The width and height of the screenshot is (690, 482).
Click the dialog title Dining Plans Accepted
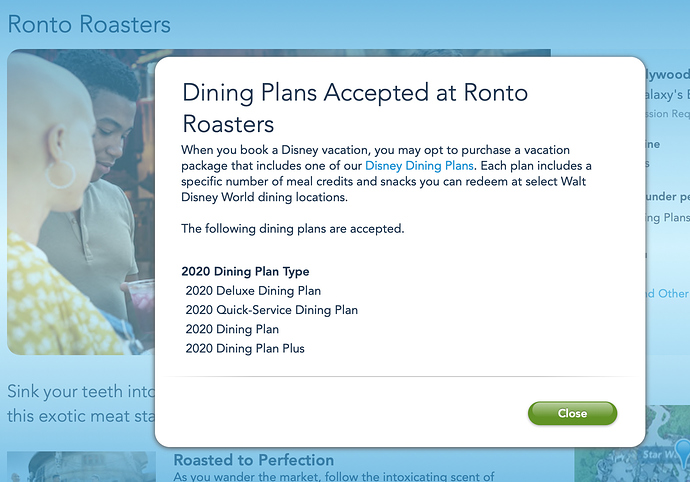pos(355,108)
